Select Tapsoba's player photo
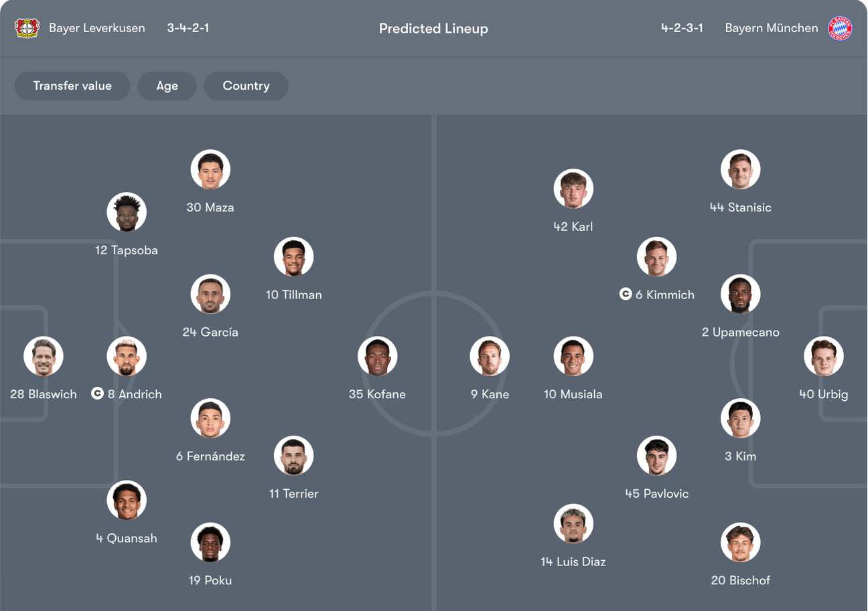 click(127, 212)
